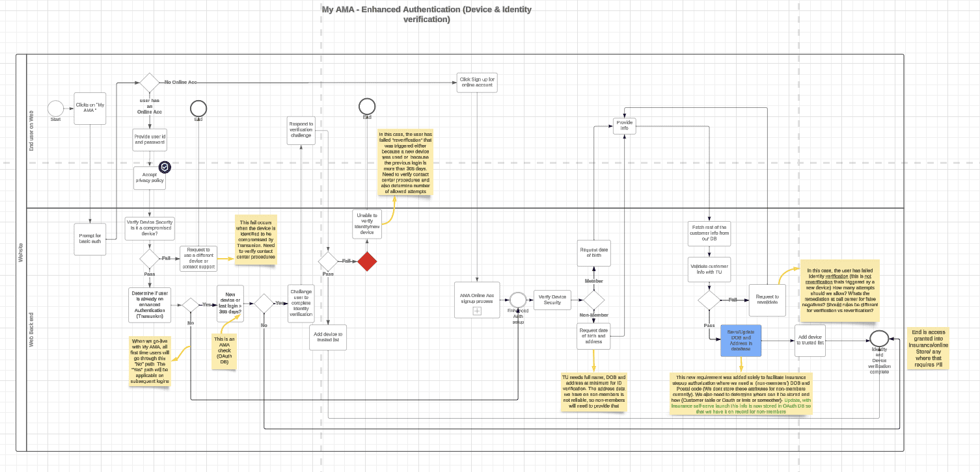980x472 pixels.
Task: Select the Accept privacy policy box
Action: click(150, 179)
